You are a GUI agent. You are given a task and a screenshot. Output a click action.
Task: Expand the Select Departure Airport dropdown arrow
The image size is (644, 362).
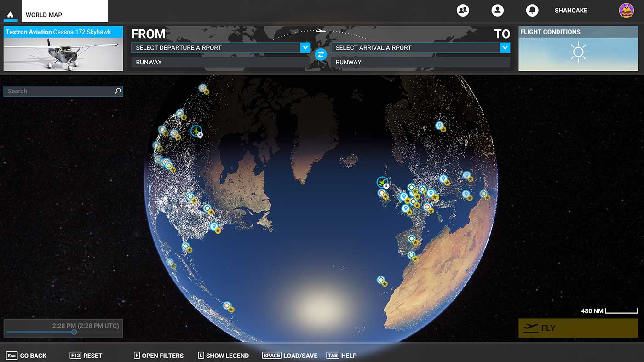pyautogui.click(x=305, y=47)
